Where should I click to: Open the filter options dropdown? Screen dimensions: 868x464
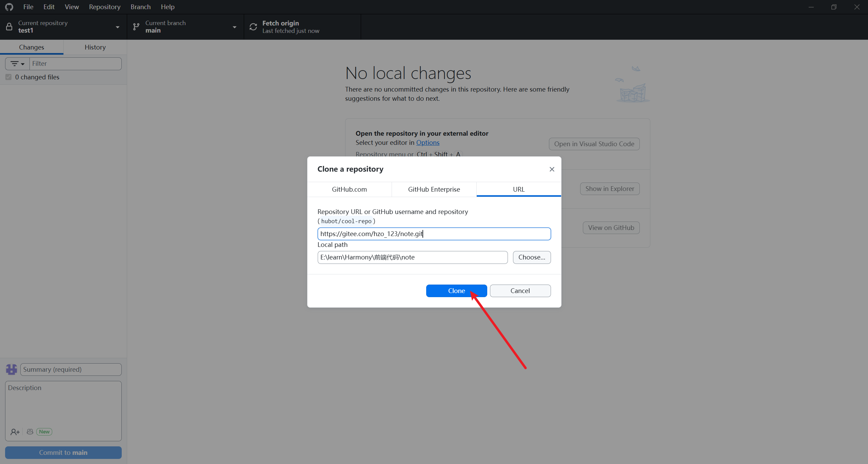coord(17,64)
